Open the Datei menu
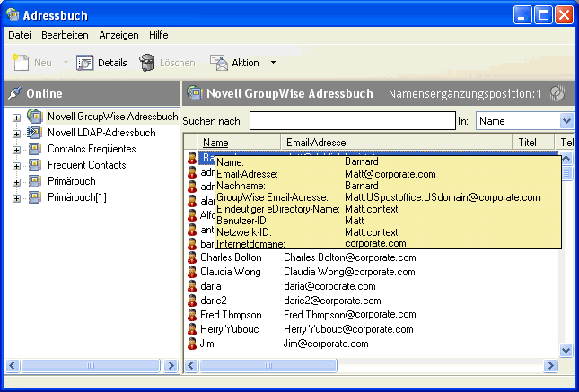The image size is (579, 392). (20, 35)
